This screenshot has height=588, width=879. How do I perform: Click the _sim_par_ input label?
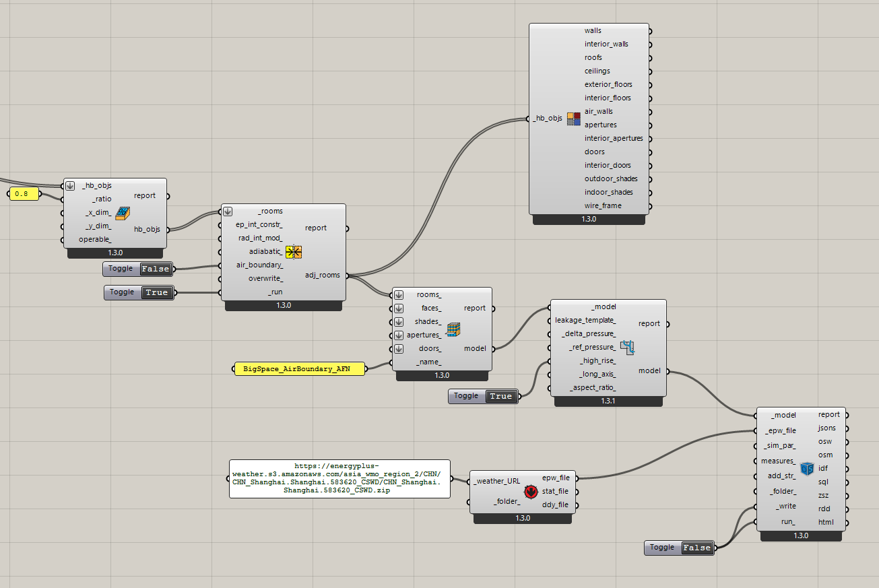click(x=780, y=445)
